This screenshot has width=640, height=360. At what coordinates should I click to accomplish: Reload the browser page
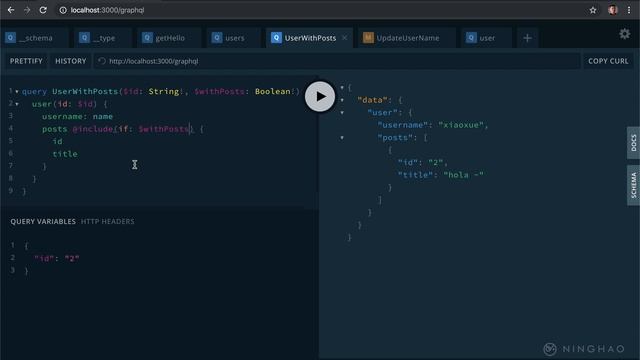(43, 10)
